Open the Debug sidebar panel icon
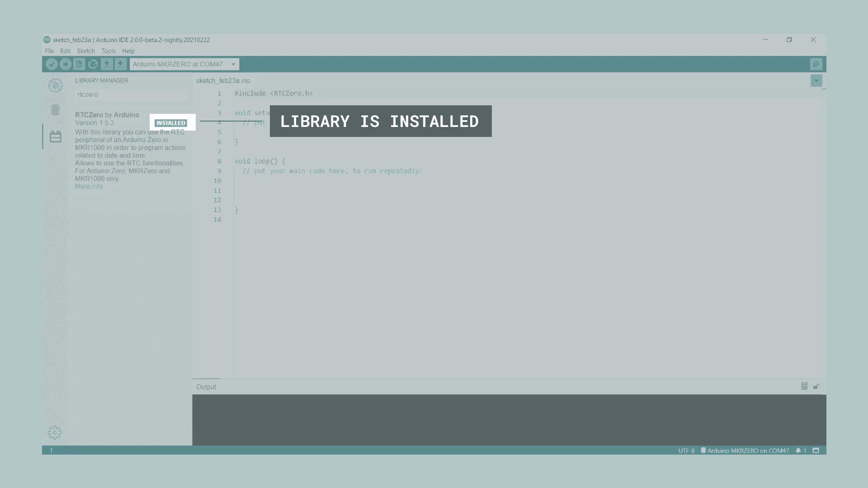 (55, 85)
